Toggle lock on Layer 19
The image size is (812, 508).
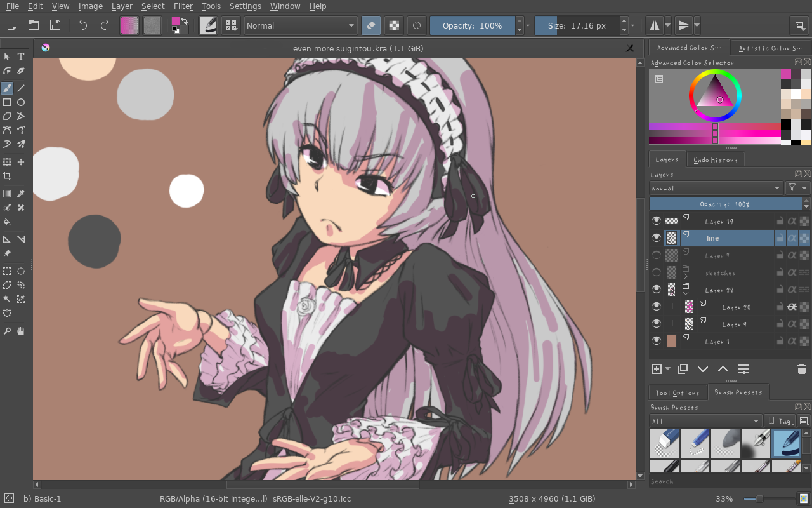(x=780, y=221)
